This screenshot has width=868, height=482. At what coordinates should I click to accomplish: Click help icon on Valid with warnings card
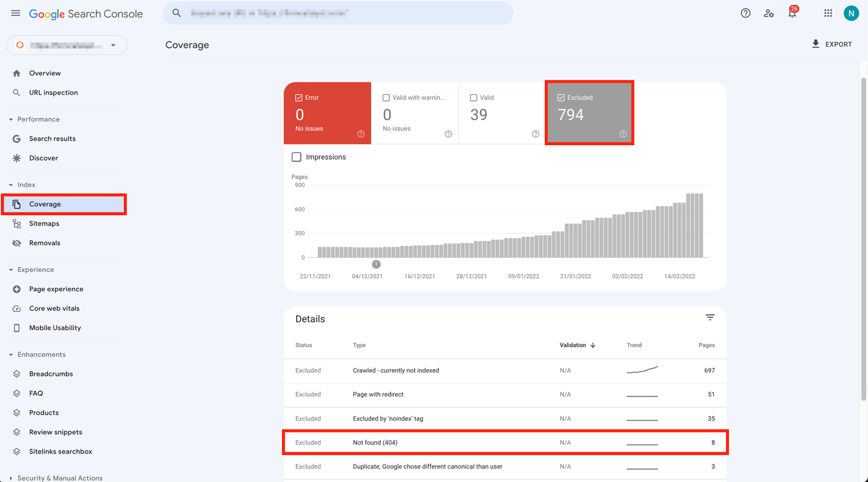pyautogui.click(x=448, y=134)
